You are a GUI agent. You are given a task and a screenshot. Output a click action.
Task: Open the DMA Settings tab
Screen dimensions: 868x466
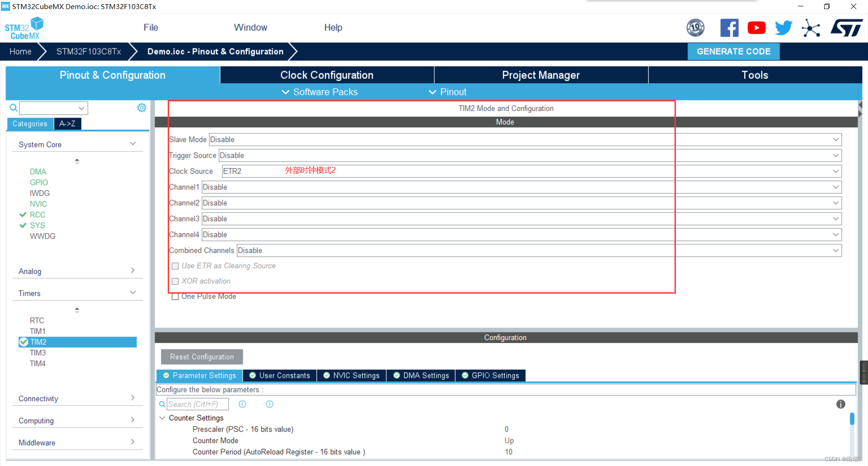421,376
